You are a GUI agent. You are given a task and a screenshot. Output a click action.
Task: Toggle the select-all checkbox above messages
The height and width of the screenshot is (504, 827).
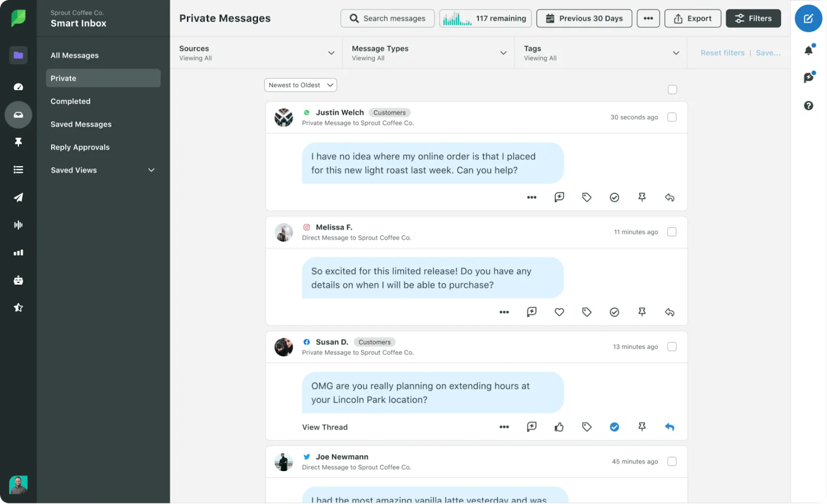pyautogui.click(x=672, y=89)
